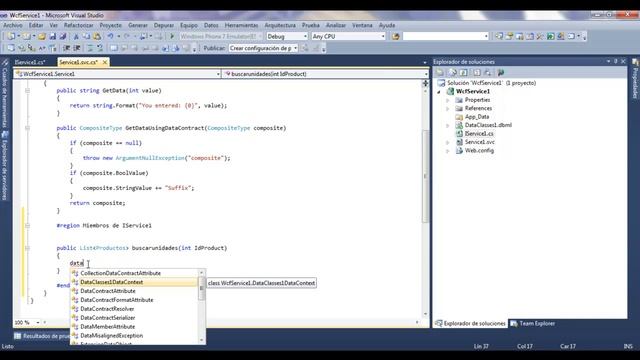Expand the Properties node in Solution Explorer

[x=448, y=100]
